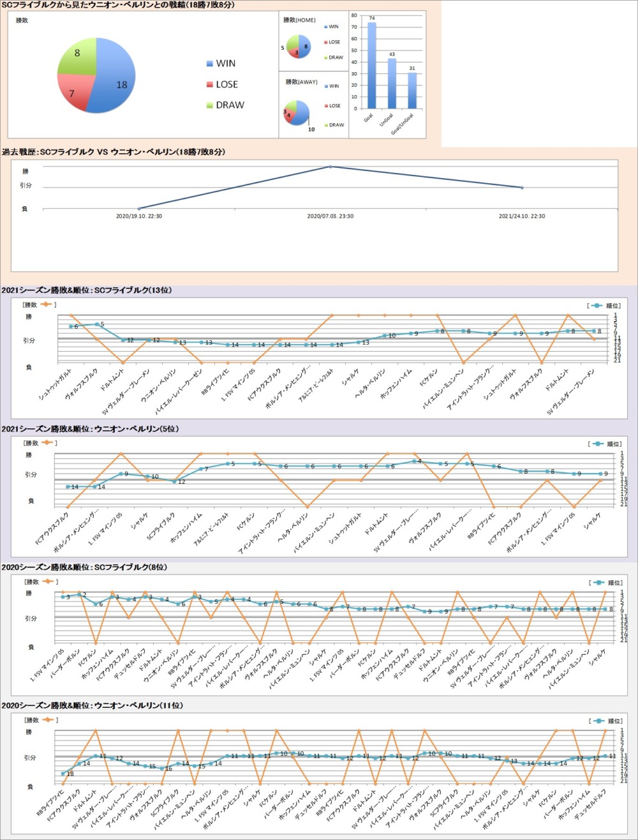The image size is (638, 840).
Task: Select the UnGoal bar labeled 43
Action: [392, 84]
